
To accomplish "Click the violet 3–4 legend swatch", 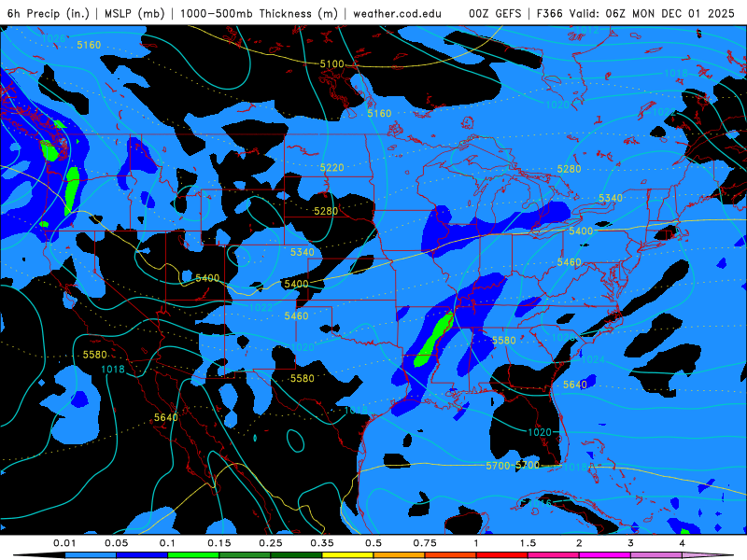I will 656,555.
